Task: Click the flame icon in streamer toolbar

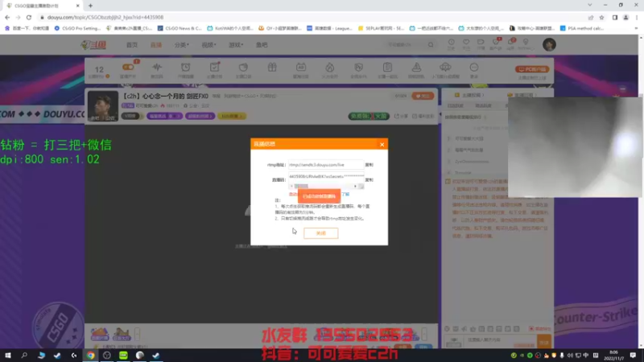Action: pos(329,67)
